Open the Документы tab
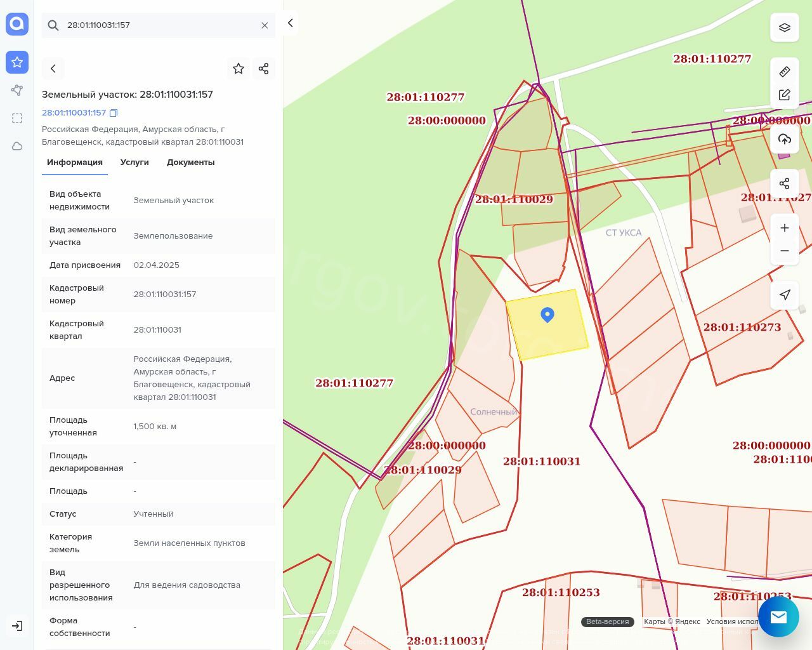Screen dimensions: 812x650 coord(190,162)
